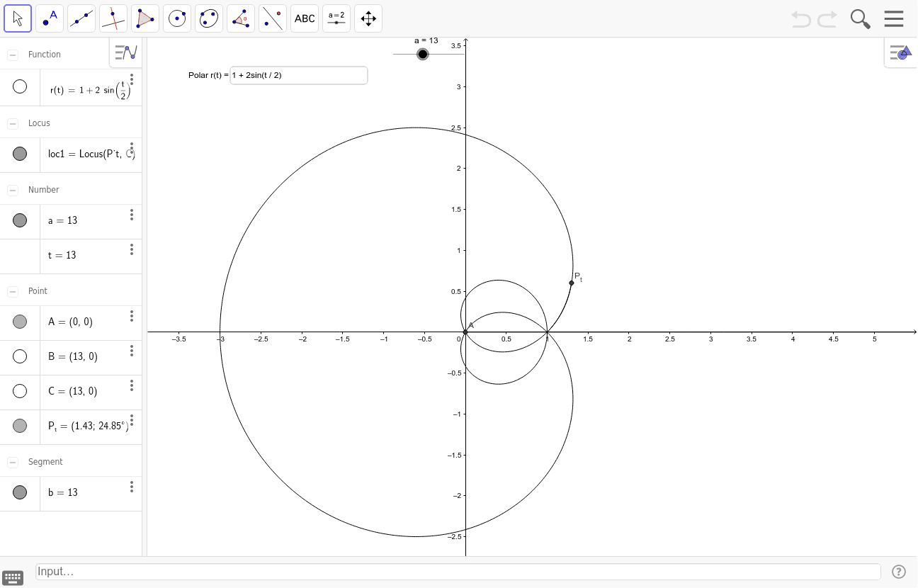The height and width of the screenshot is (588, 918).
Task: Select the ABC Text tool
Action: tap(305, 18)
